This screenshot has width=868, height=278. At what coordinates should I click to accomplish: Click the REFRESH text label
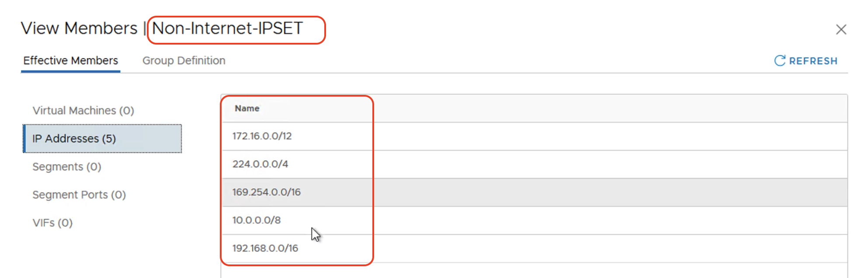[813, 61]
